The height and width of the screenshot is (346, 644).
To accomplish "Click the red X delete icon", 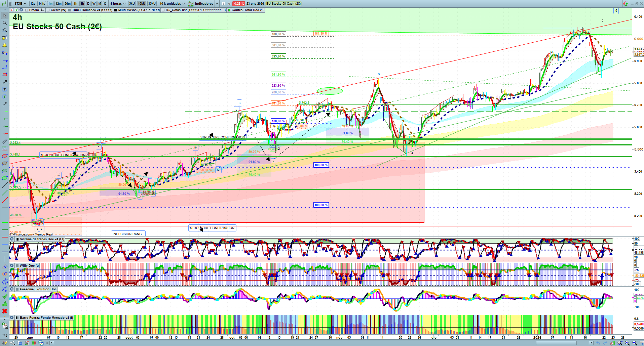I will (5, 311).
